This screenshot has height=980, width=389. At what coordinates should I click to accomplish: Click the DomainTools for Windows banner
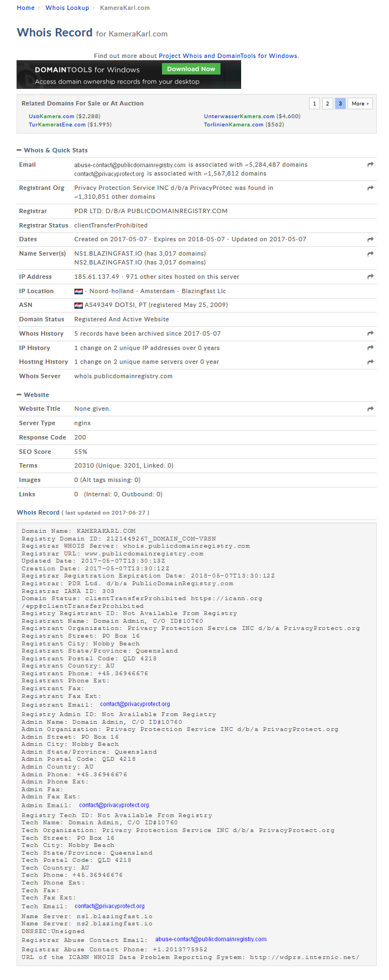[129, 75]
